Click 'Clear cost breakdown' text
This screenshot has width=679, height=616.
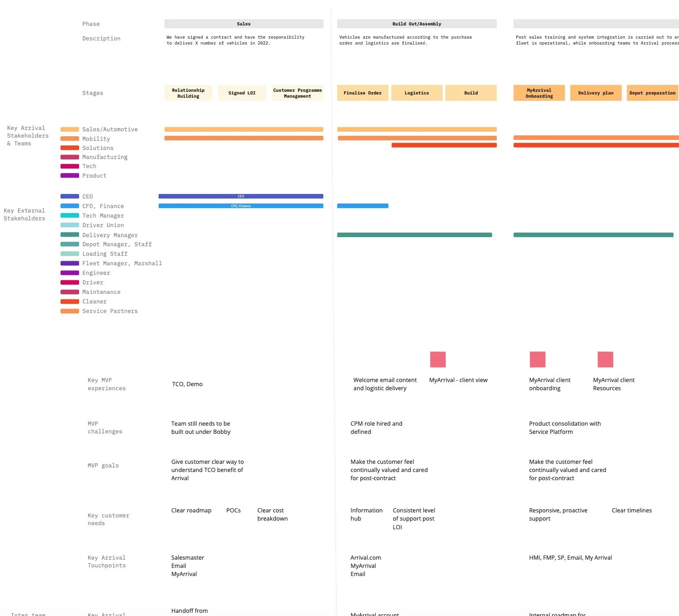coord(273,515)
